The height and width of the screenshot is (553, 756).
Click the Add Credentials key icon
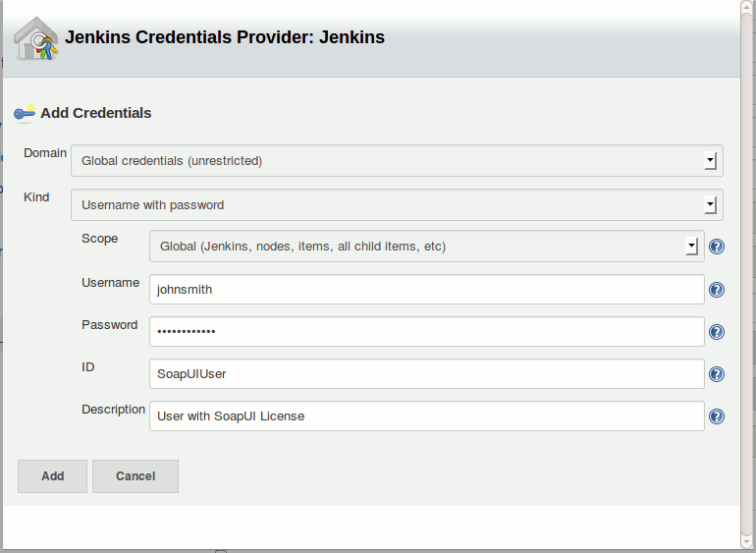[x=25, y=113]
